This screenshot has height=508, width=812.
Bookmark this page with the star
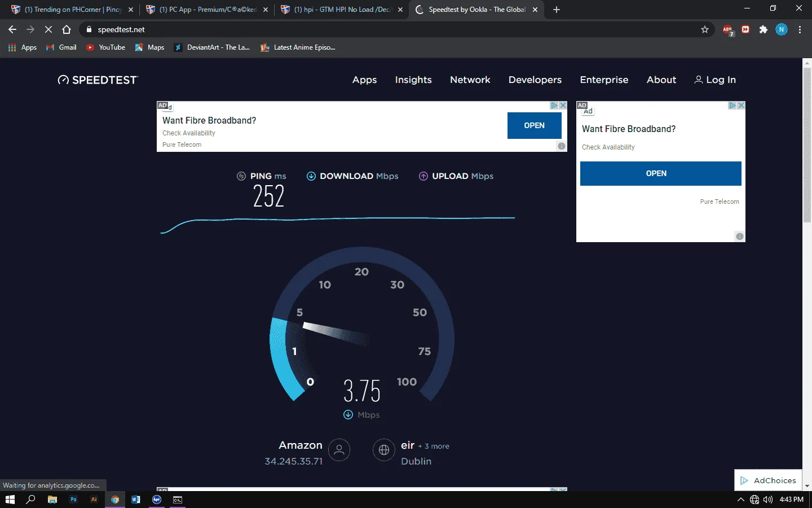coord(705,29)
